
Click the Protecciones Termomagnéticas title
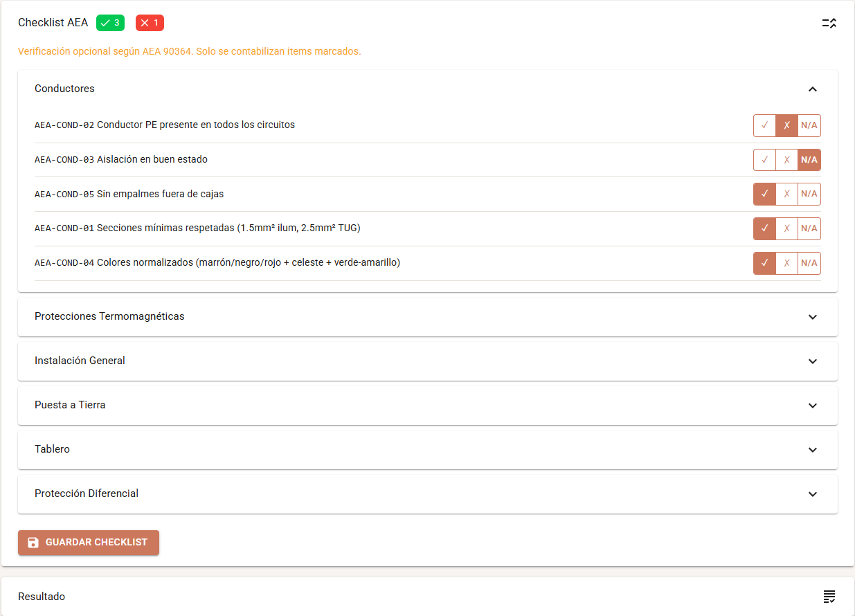pos(109,316)
